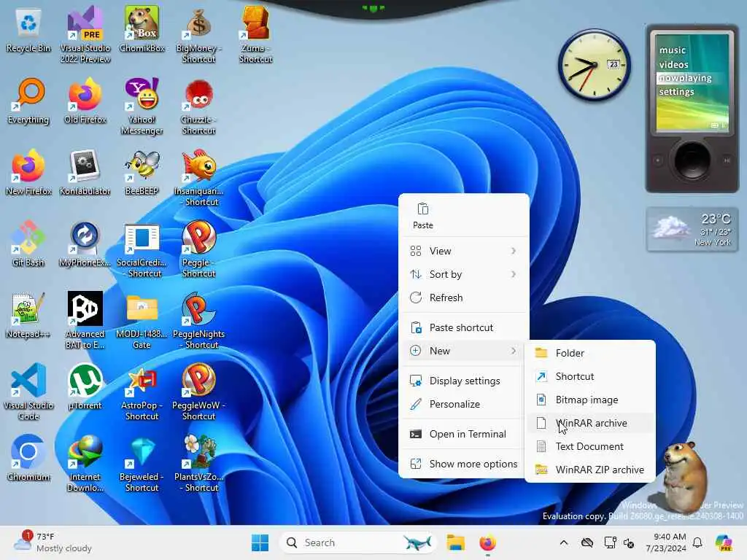Select the PlantsVsZombies shortcut icon
This screenshot has width=747, height=560.
(198, 464)
